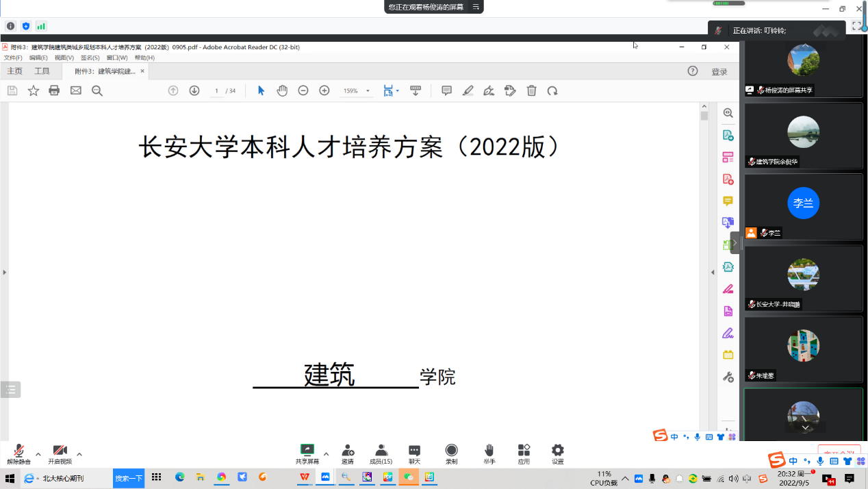This screenshot has width=868, height=489.
Task: Unmute the microphone in meeting bar
Action: click(18, 453)
